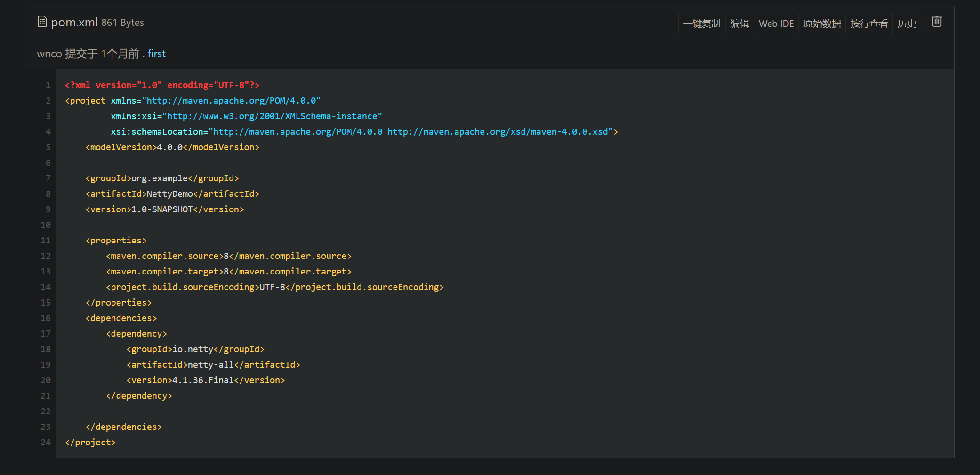Click the version 4.1.36.Final line
Screen dimensions: 980x475
coord(206,380)
